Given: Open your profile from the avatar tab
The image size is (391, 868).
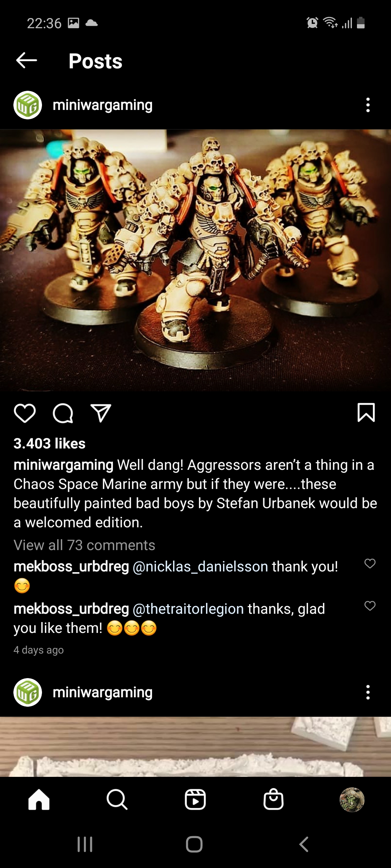Looking at the screenshot, I should pyautogui.click(x=352, y=800).
